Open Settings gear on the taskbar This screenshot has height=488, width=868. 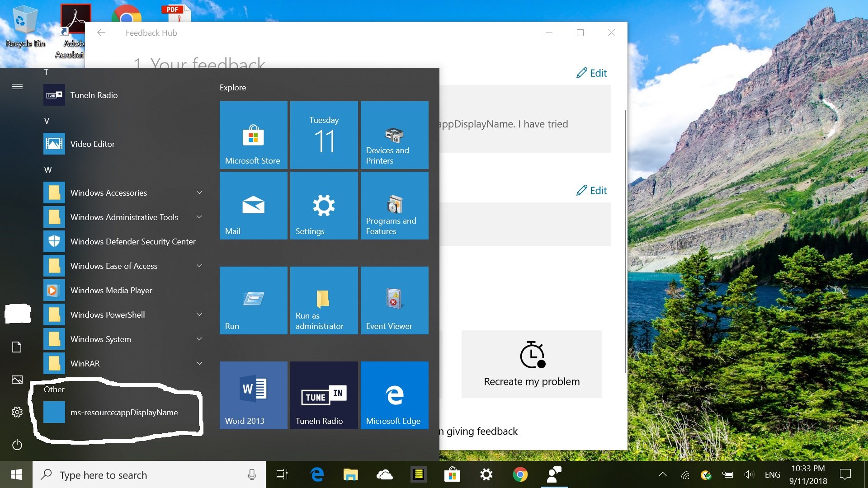(x=486, y=474)
